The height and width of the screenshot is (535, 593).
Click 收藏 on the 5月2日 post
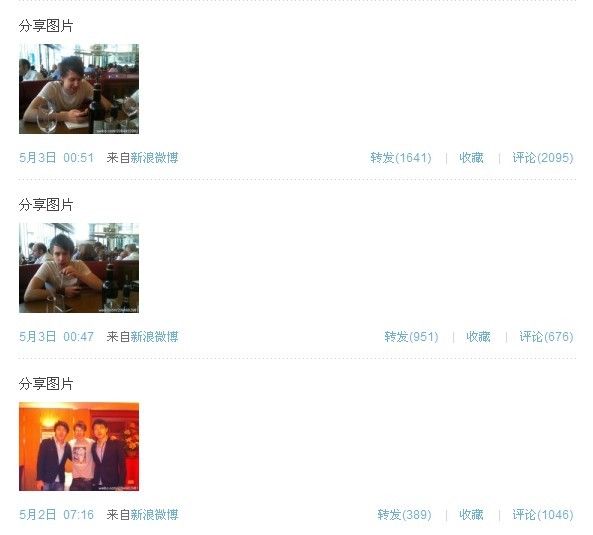tap(471, 515)
